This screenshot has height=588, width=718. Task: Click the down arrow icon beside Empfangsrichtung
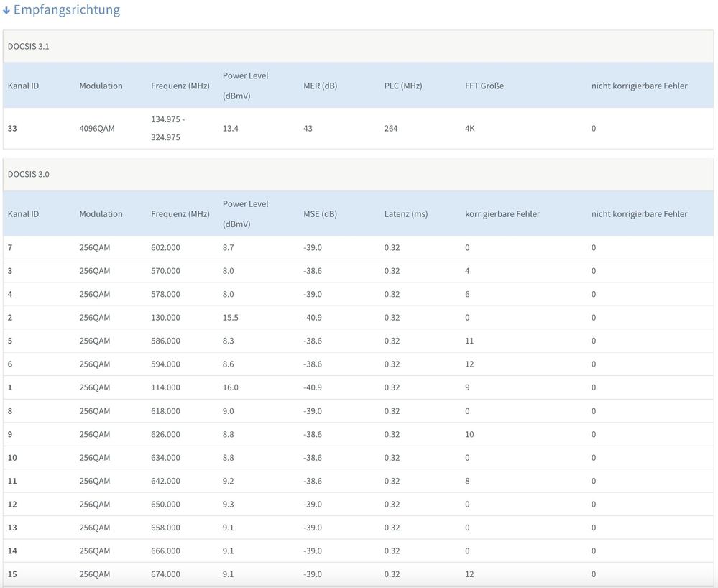pos(6,11)
